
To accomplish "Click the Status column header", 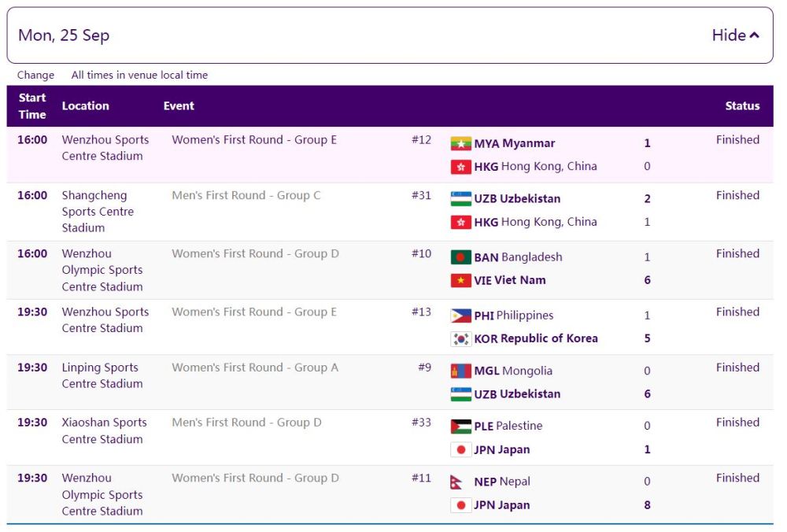I will [x=742, y=106].
